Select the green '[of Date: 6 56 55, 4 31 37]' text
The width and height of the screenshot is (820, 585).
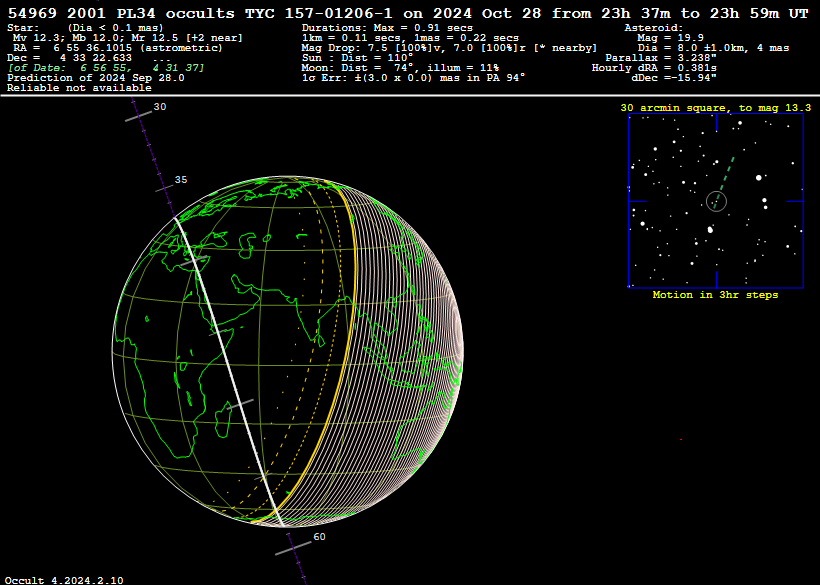106,68
